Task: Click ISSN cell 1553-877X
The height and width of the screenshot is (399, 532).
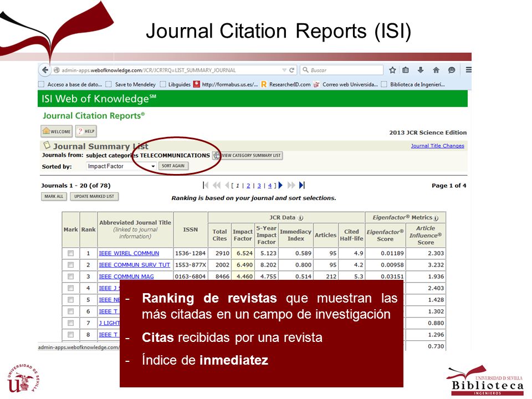Action: [x=190, y=265]
